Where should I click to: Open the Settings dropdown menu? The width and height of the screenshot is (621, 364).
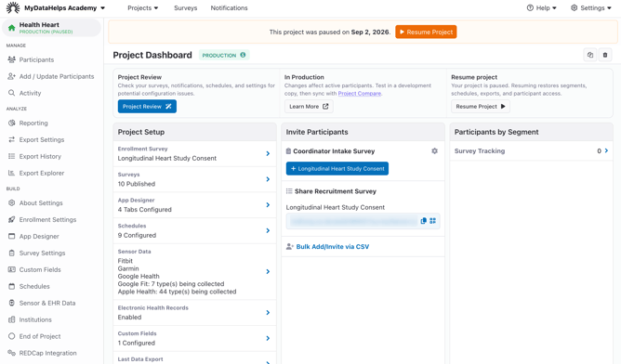pos(591,8)
